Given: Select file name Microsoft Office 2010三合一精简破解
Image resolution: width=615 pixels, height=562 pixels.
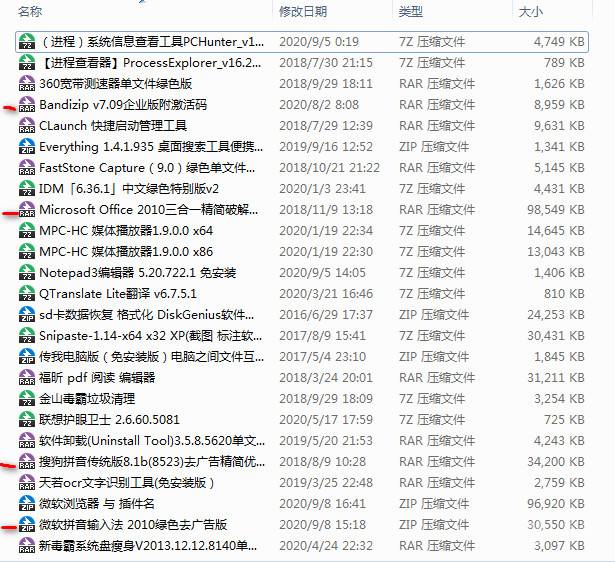Looking at the screenshot, I should point(149,210).
